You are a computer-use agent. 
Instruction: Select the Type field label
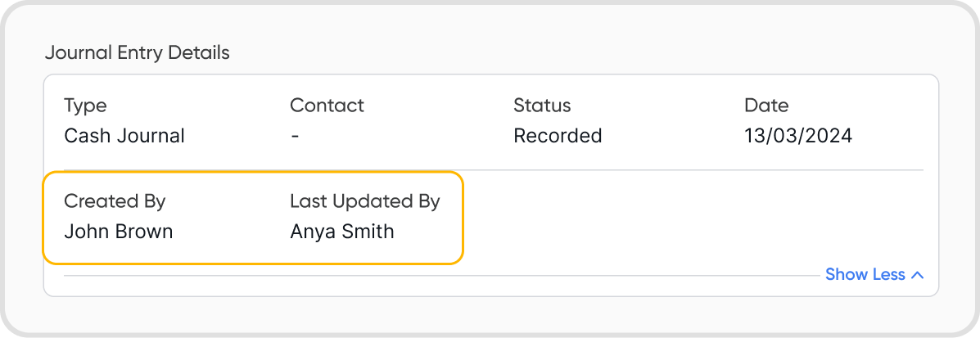click(x=85, y=106)
